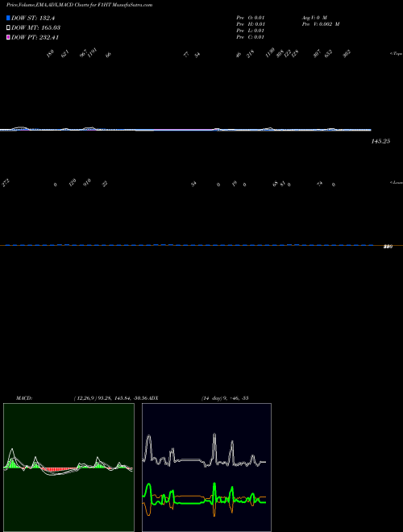Image resolution: width=403 pixels, height=532 pixels.
Task: Click the 145.25 price label
Action: click(380, 141)
